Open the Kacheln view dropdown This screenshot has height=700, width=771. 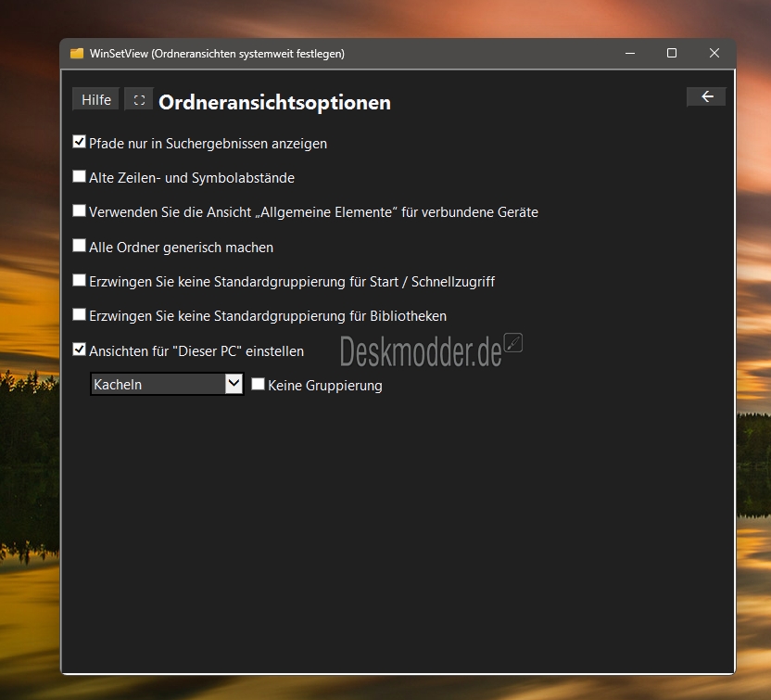(x=167, y=384)
